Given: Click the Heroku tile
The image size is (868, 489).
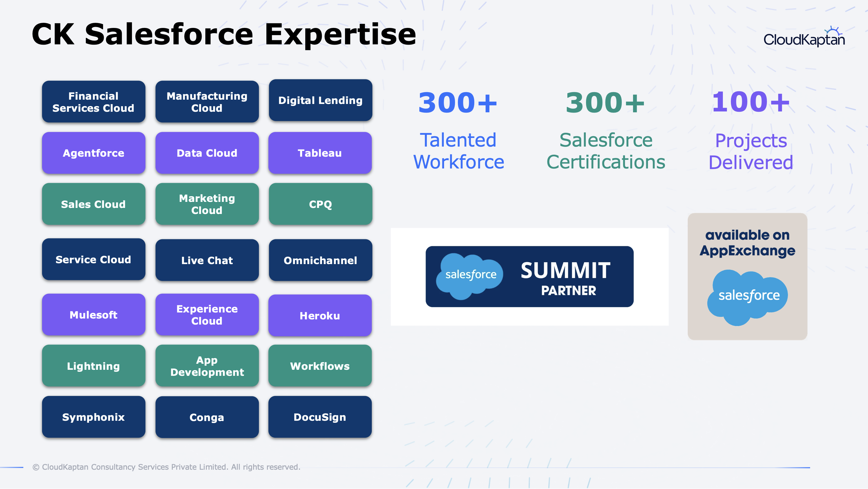Looking at the screenshot, I should click(x=320, y=315).
